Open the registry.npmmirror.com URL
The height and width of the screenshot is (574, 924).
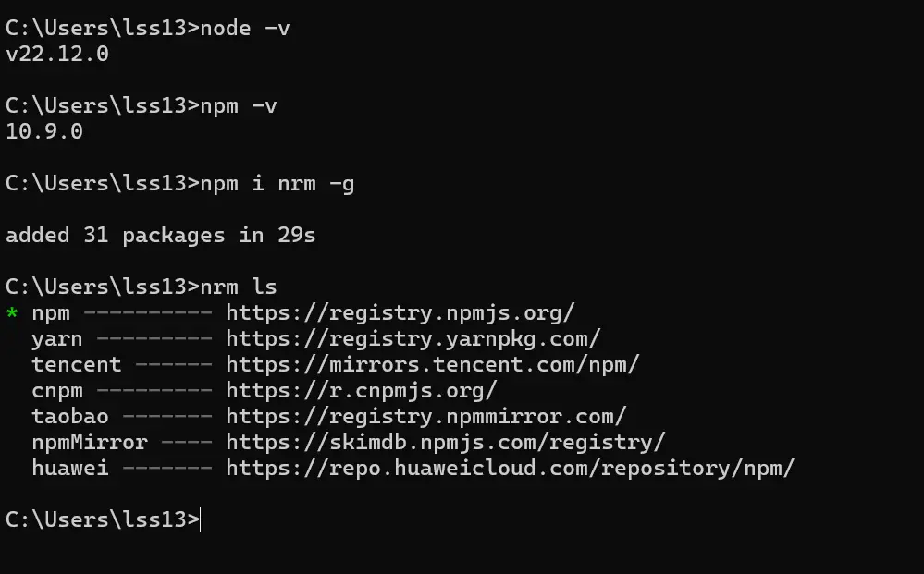point(425,417)
